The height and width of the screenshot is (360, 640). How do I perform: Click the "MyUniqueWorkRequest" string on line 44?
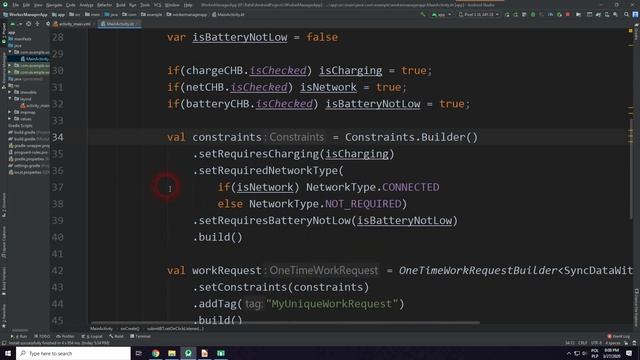coord(331,304)
